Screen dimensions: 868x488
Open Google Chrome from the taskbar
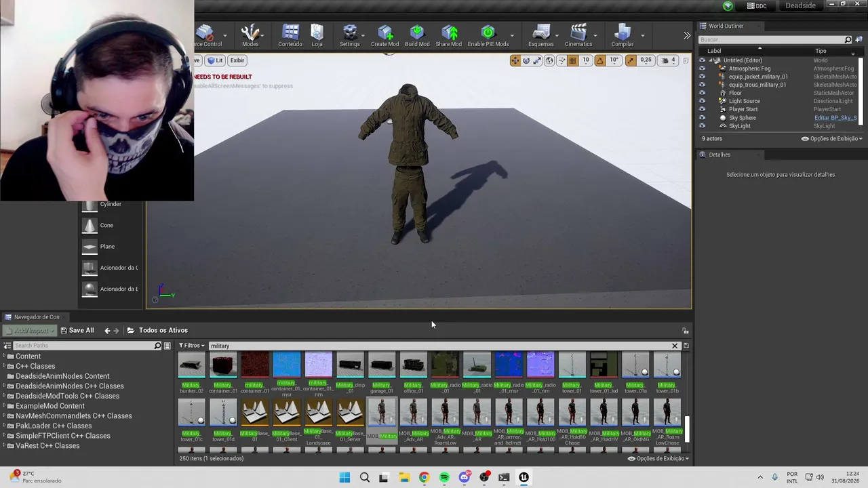[x=424, y=477]
